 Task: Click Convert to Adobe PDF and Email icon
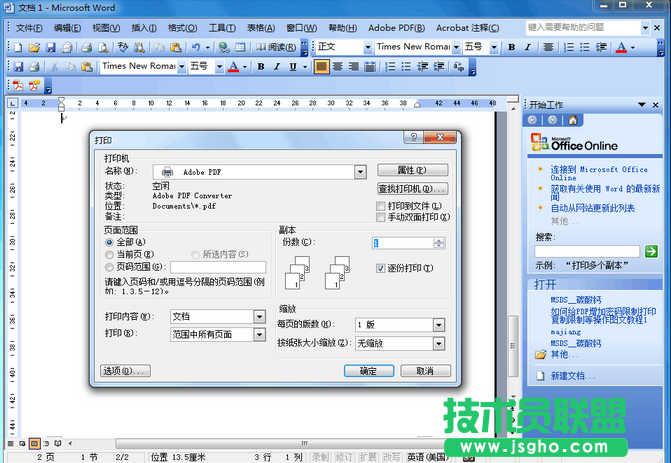tap(34, 86)
